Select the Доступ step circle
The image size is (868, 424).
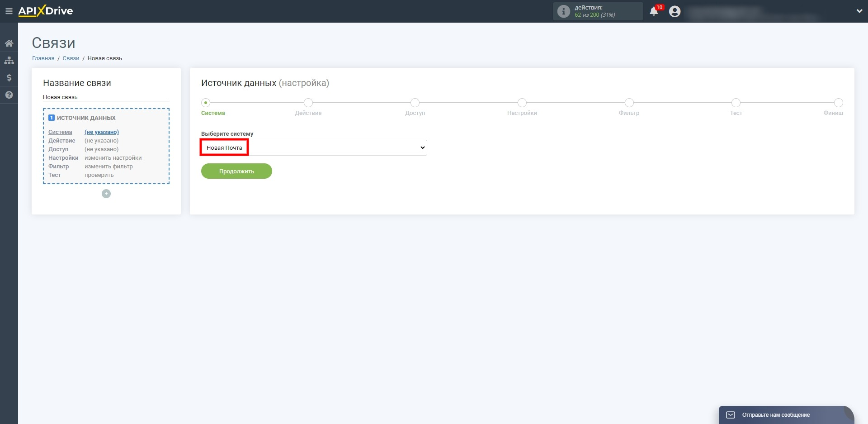[415, 103]
